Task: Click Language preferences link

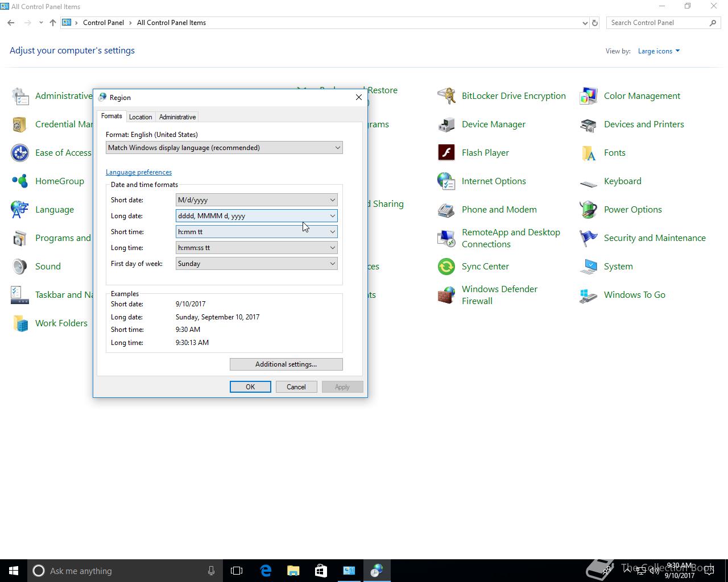Action: pos(139,172)
